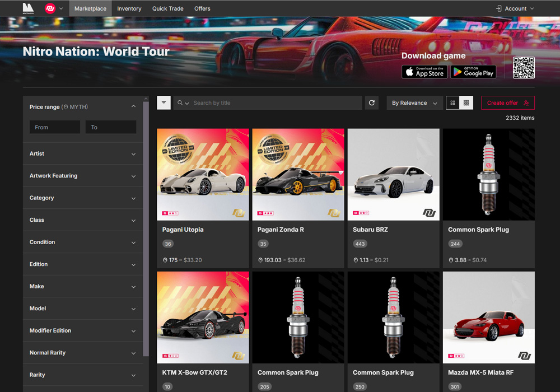Expand the Rarity filter
The height and width of the screenshot is (392, 560).
[83, 375]
